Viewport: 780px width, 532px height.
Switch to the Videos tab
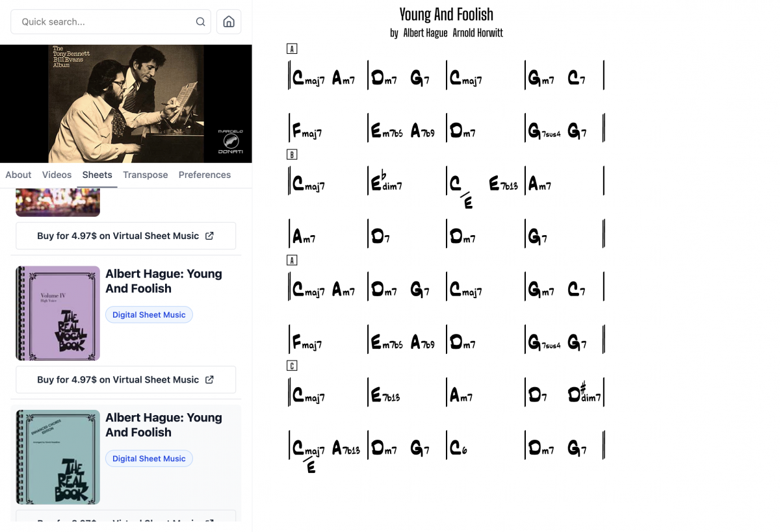click(x=57, y=175)
